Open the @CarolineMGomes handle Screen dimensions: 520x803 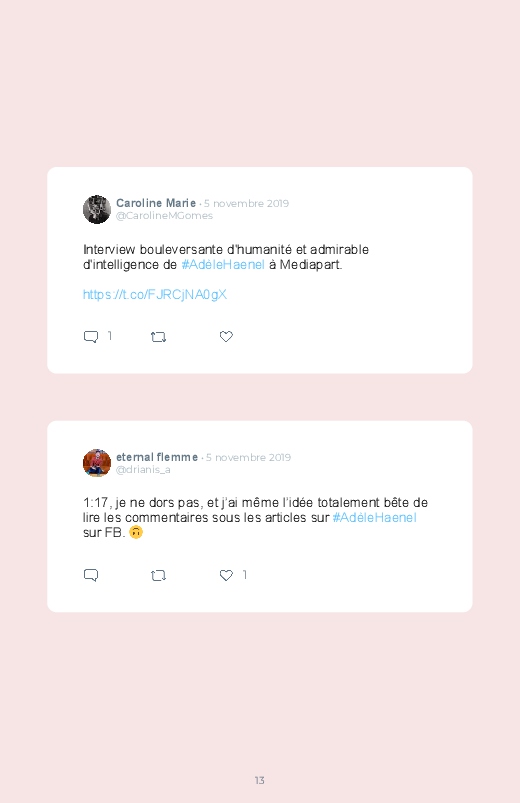(x=164, y=216)
